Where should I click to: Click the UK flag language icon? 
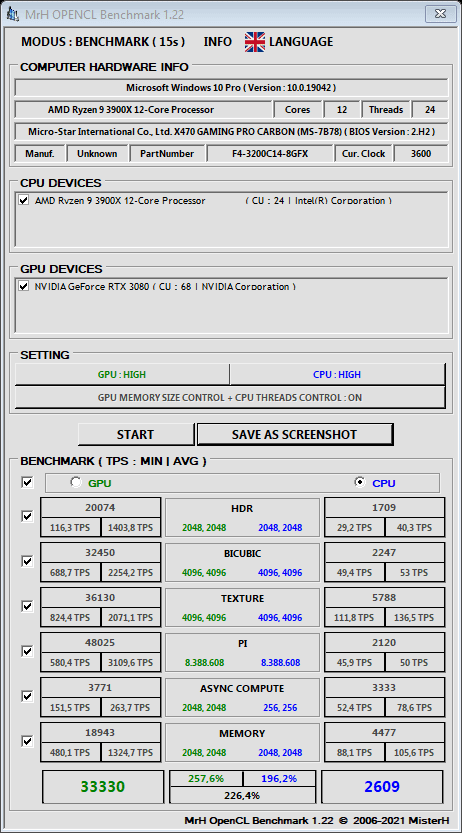coord(255,42)
